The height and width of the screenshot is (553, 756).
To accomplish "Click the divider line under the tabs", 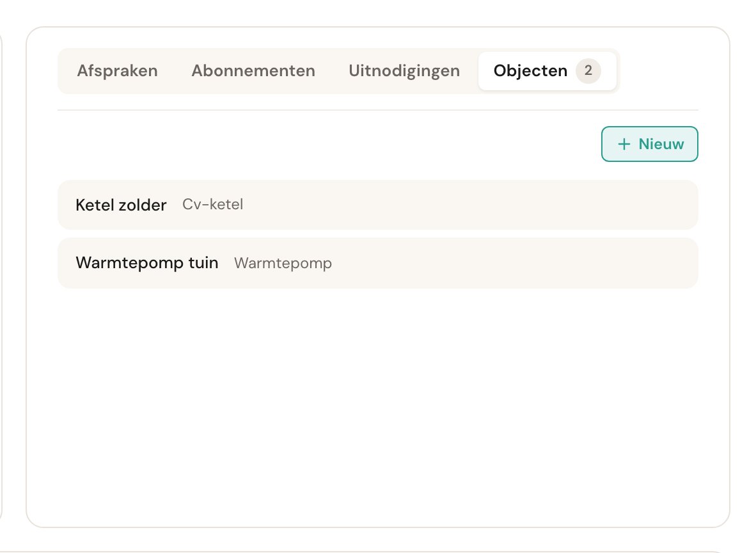I will tap(377, 110).
